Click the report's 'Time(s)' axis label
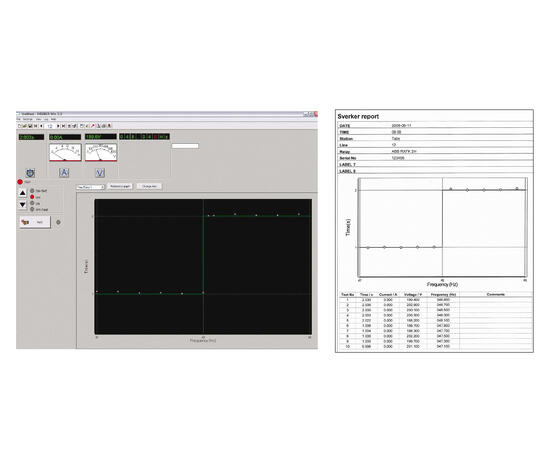The height and width of the screenshot is (450, 550). [x=348, y=227]
